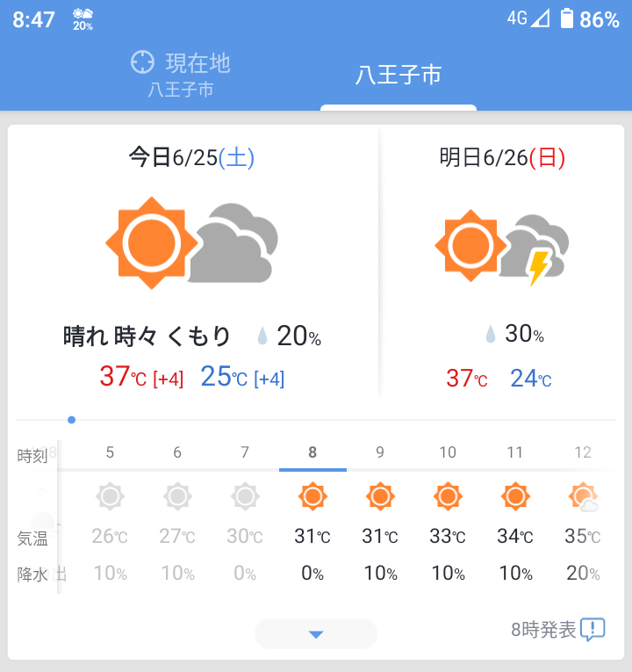
Task: Expand forecast with the down arrow button
Action: (316, 633)
